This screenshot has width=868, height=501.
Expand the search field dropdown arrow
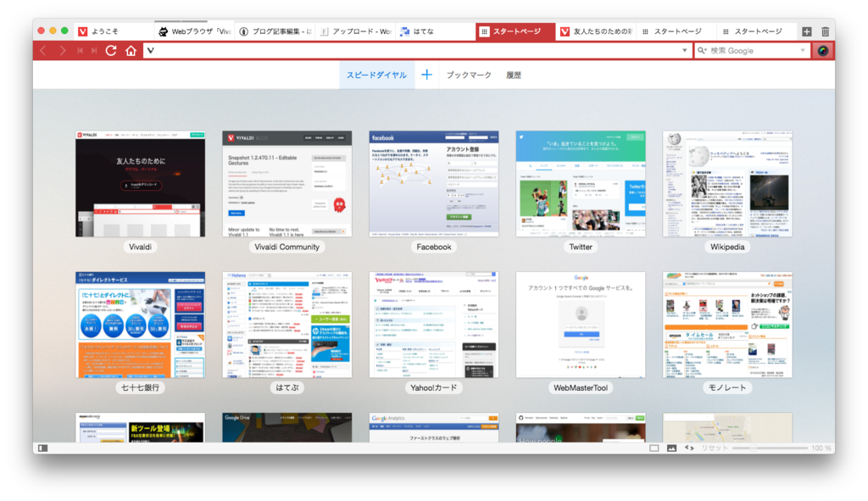tap(803, 51)
